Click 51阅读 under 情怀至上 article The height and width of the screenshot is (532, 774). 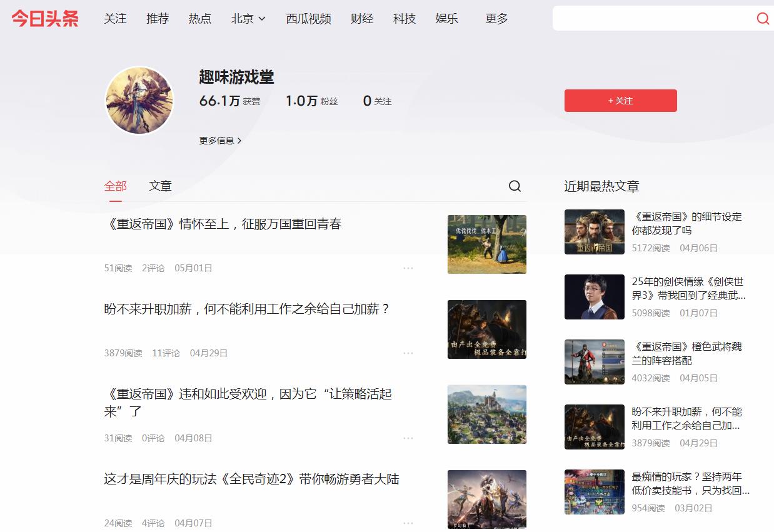[118, 268]
